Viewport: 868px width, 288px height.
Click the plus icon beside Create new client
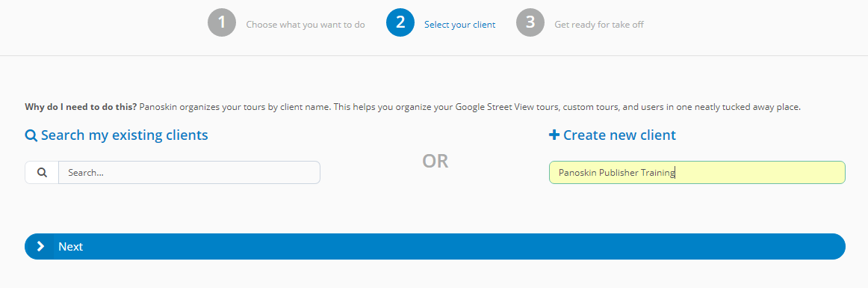[554, 135]
